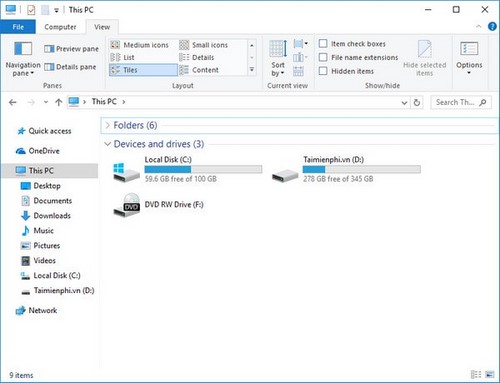The width and height of the screenshot is (500, 383).
Task: Open Desktop in the navigation pane
Action: click(41, 186)
